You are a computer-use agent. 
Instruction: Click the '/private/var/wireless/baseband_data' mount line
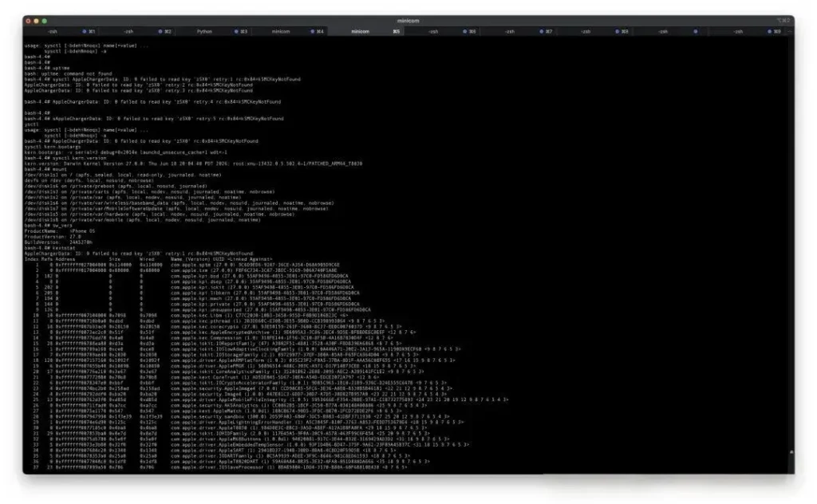click(179, 203)
